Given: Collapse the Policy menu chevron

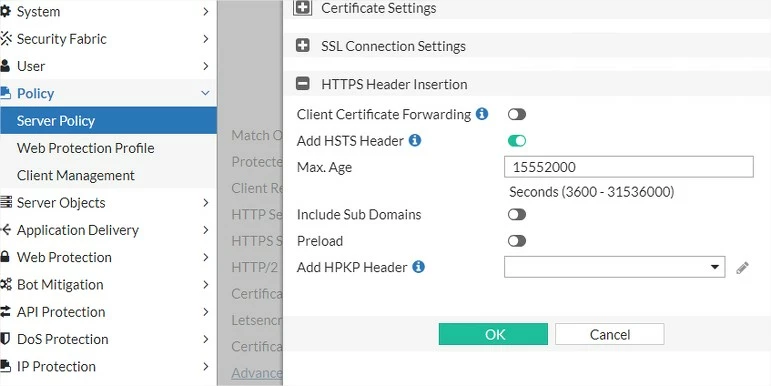Looking at the screenshot, I should point(206,93).
